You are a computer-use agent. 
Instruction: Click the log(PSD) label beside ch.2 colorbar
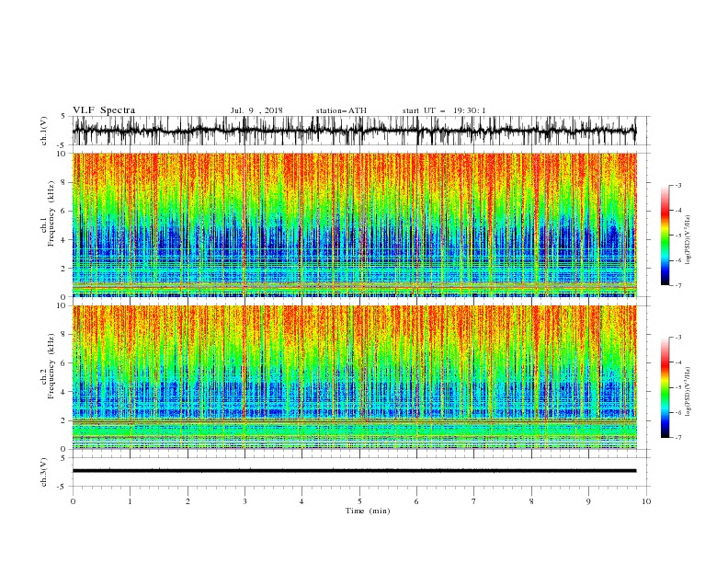[688, 392]
